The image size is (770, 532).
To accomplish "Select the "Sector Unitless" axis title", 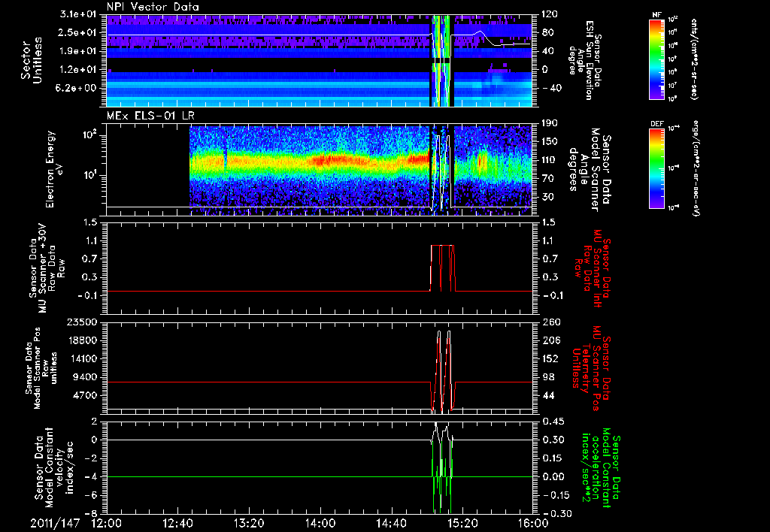I will 32,60.
